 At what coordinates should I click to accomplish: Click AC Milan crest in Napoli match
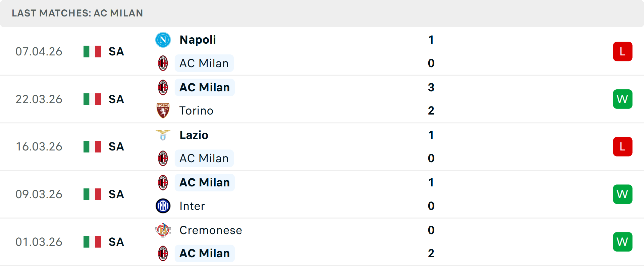coord(163,63)
